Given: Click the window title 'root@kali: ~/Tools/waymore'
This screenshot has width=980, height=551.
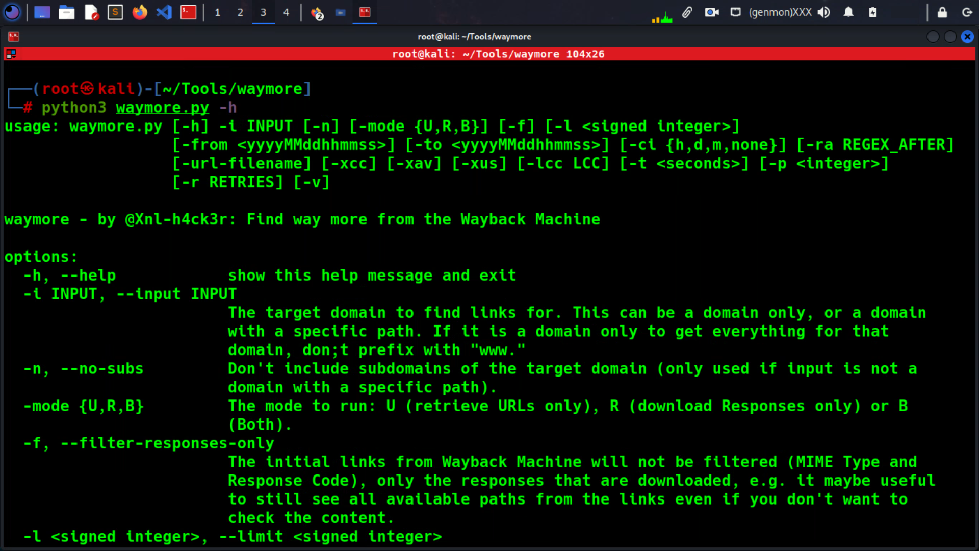Looking at the screenshot, I should tap(474, 37).
